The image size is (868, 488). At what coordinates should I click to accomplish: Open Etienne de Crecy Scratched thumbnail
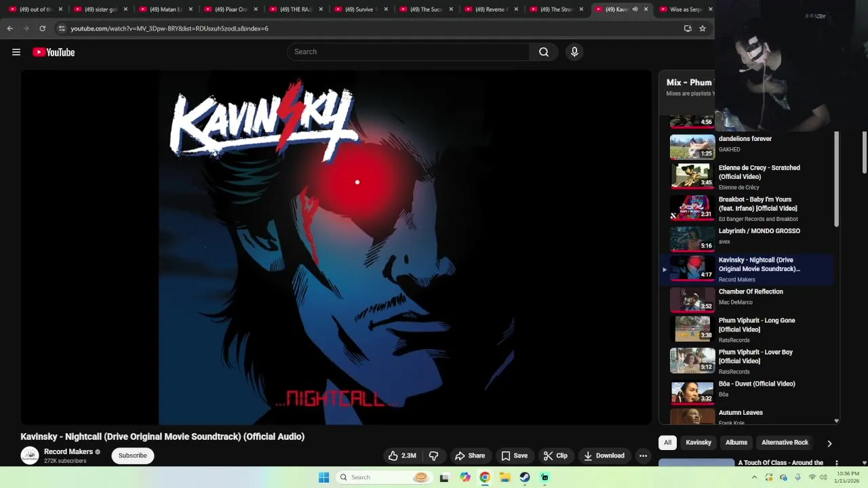(x=692, y=176)
